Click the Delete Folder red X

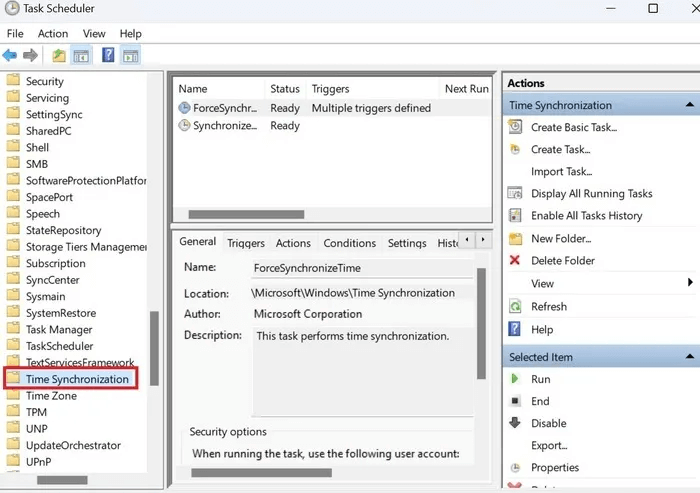[x=515, y=260]
